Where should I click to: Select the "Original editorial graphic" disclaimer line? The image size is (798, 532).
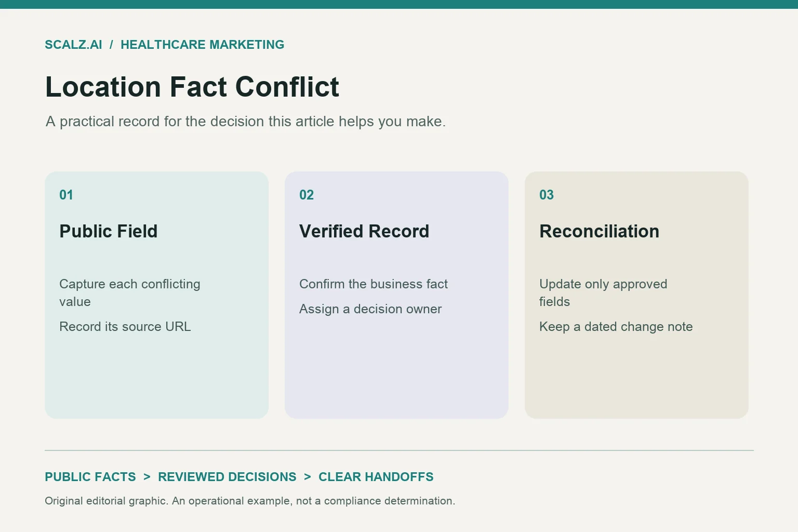(250, 501)
